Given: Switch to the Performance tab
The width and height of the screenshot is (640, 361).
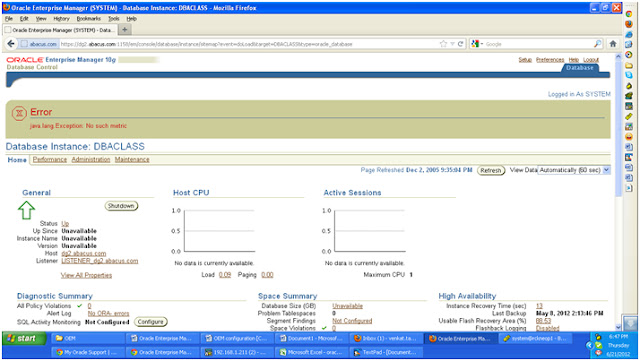Looking at the screenshot, I should click(50, 159).
